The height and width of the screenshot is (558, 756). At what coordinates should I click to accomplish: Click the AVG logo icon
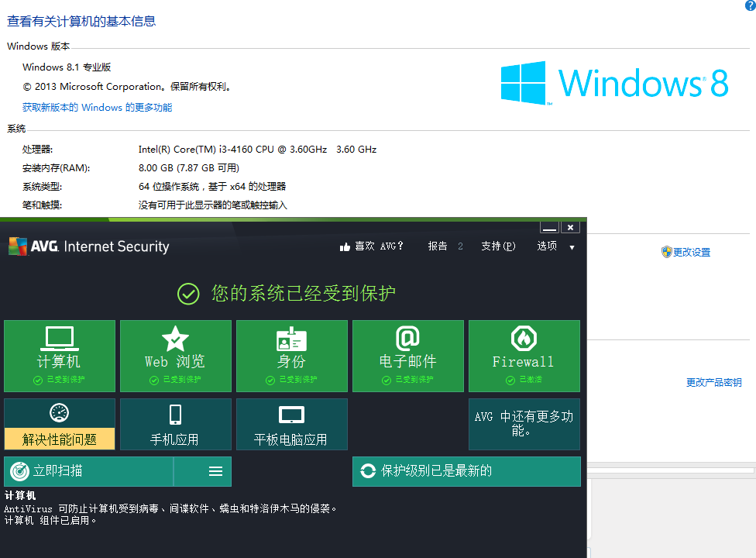click(x=18, y=246)
